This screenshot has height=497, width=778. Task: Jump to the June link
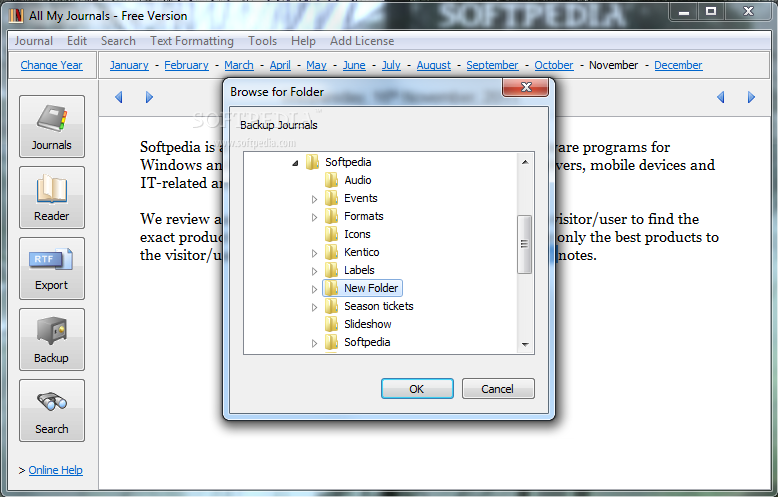coord(354,65)
